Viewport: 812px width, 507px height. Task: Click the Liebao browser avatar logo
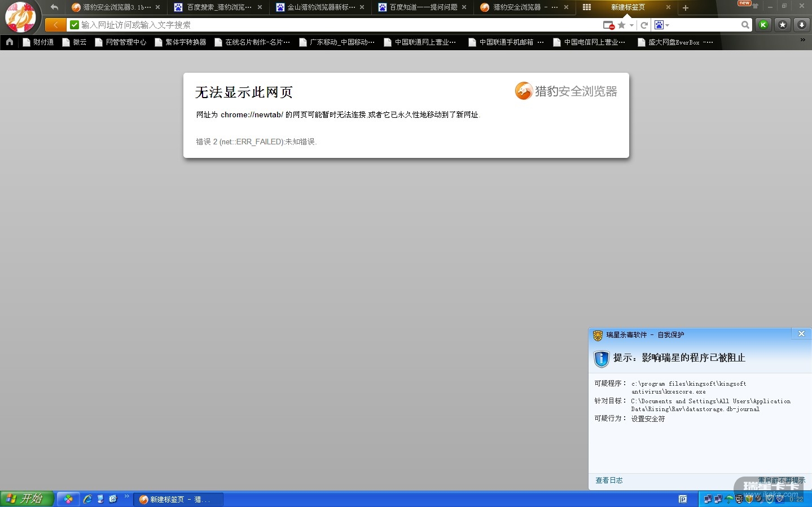tap(20, 17)
